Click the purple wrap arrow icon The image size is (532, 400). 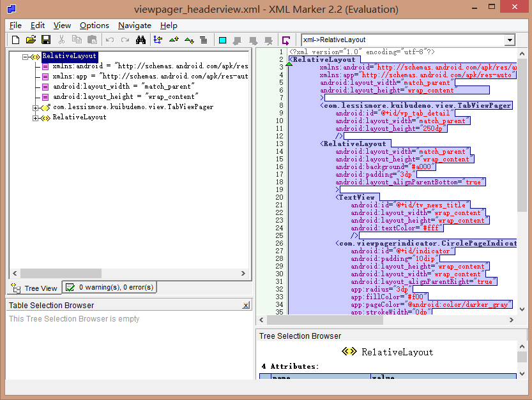285,40
